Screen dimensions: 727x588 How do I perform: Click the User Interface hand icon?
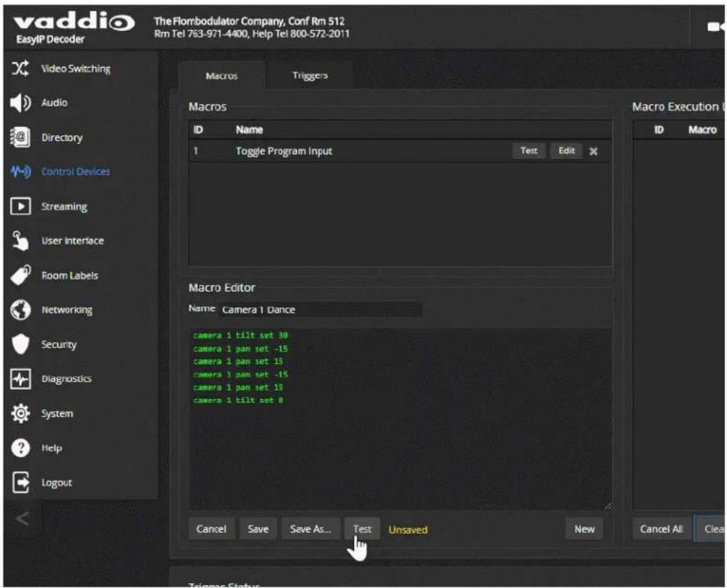[20, 240]
